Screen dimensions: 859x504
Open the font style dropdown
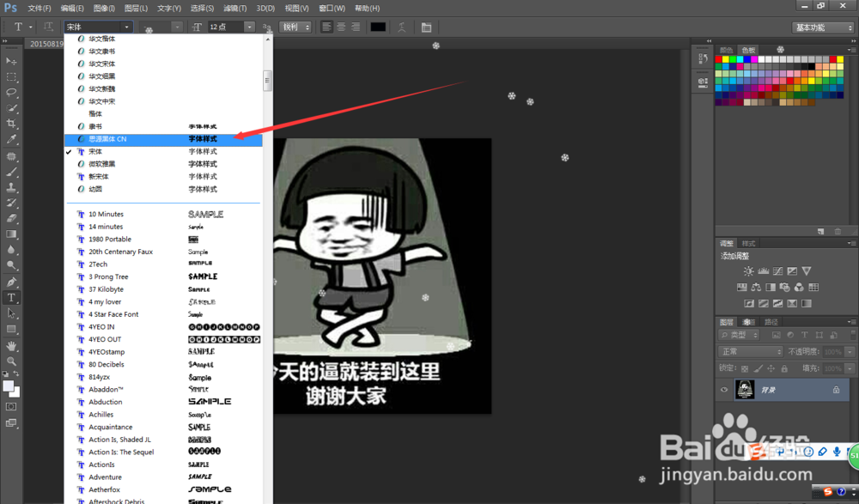[161, 27]
